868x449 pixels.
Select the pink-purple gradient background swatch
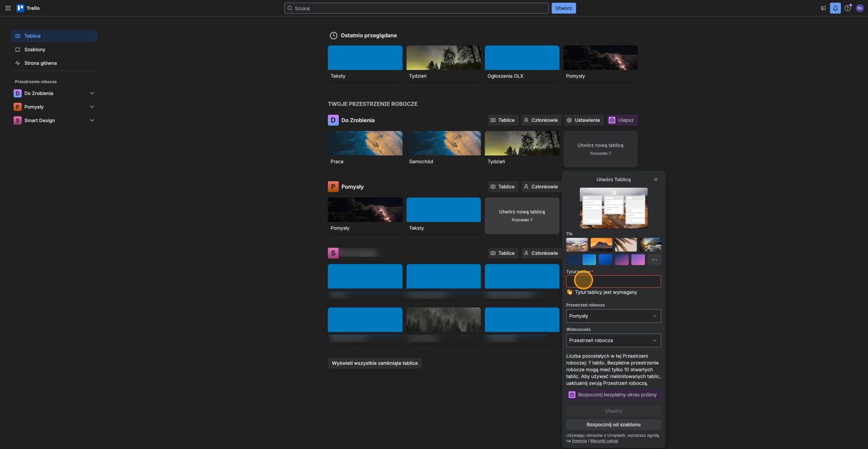tap(638, 260)
